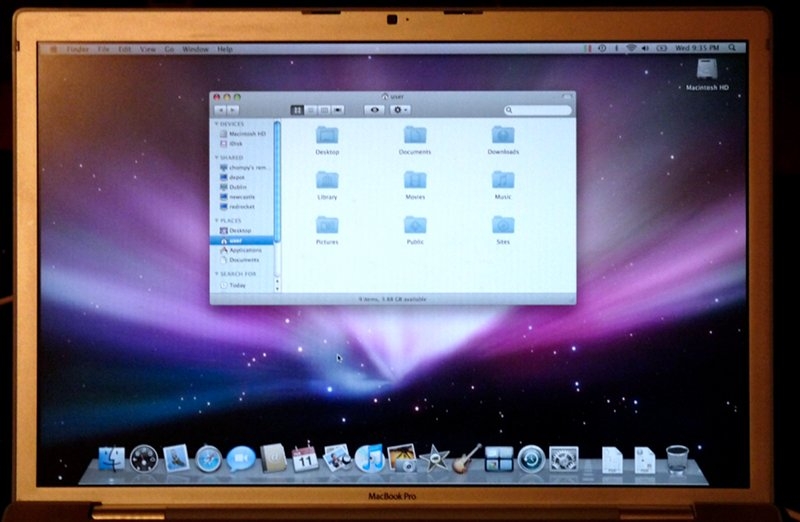Select iDisk in sidebar
The height and width of the screenshot is (522, 800).
243,144
